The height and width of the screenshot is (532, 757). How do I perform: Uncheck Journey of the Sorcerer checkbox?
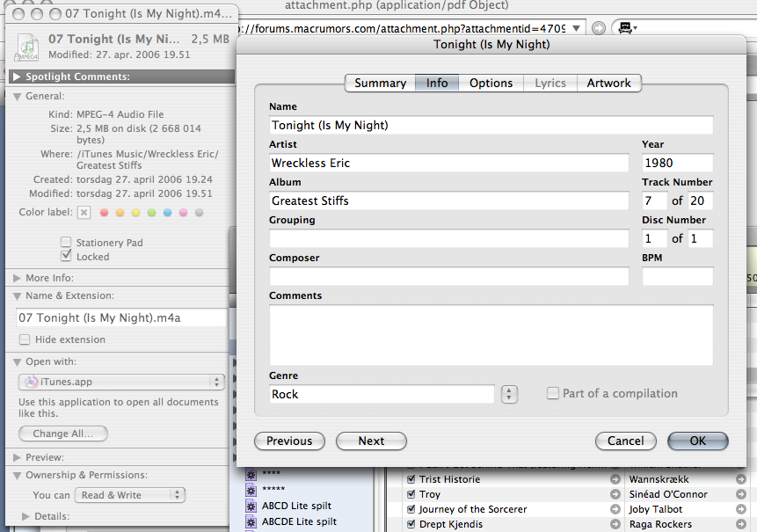tap(411, 509)
